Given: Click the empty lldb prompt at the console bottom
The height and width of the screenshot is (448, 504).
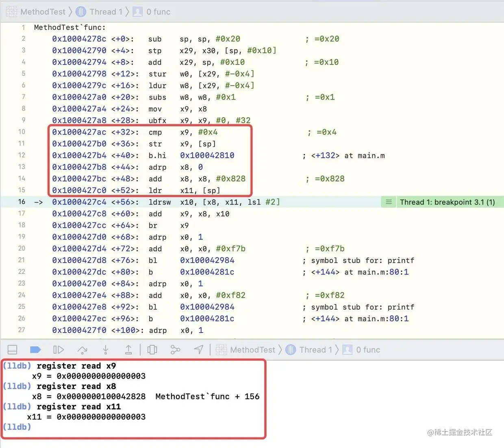Looking at the screenshot, I should click(17, 427).
